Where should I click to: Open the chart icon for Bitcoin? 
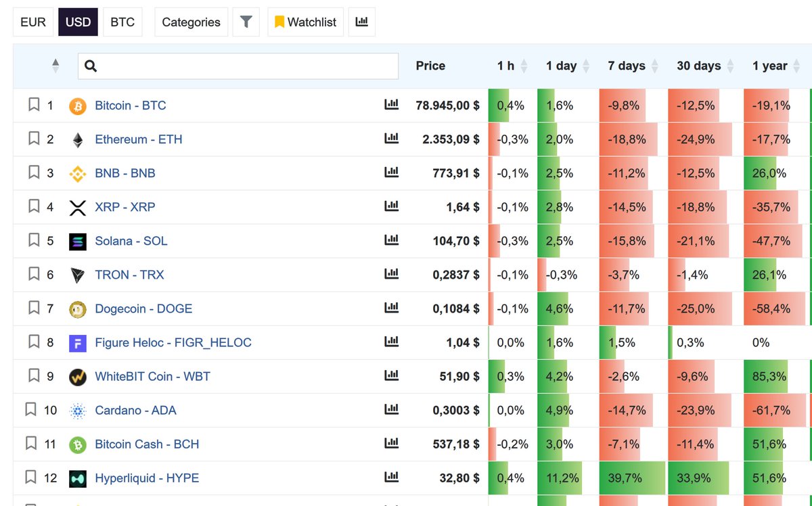click(391, 105)
